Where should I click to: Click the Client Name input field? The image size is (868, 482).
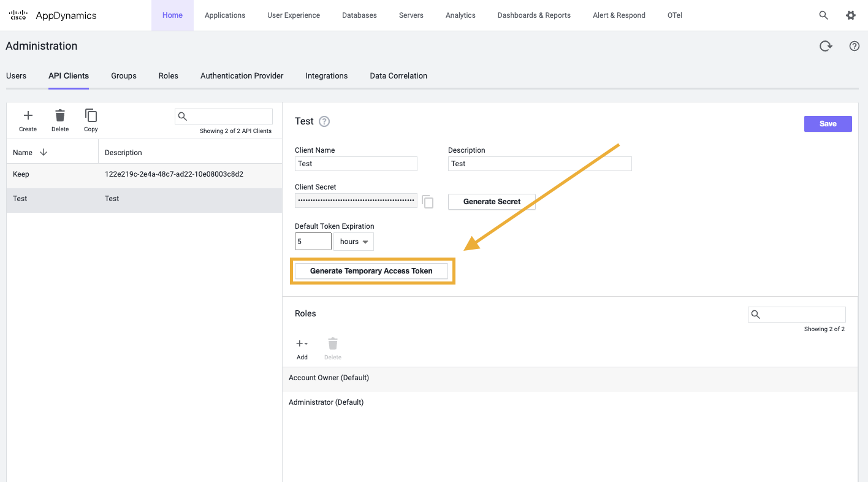[x=356, y=164]
